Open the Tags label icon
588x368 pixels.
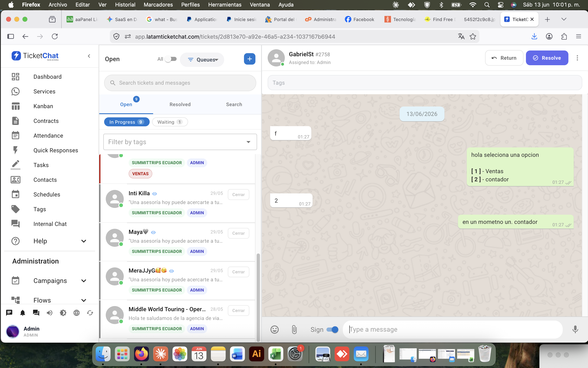pos(15,209)
